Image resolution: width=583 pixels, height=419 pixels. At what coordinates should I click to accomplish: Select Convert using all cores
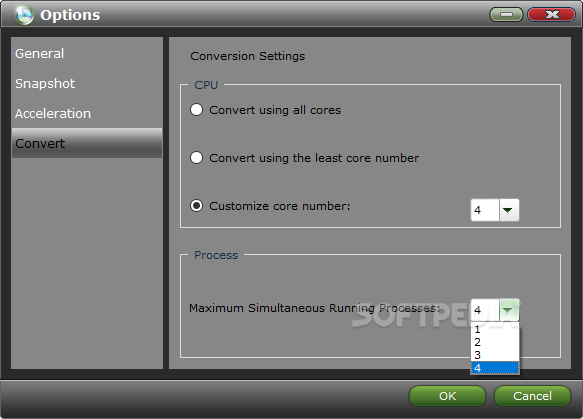pos(196,110)
